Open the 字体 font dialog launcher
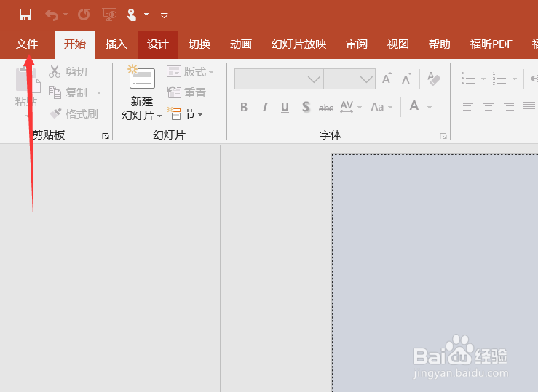This screenshot has width=538, height=392. click(x=443, y=137)
